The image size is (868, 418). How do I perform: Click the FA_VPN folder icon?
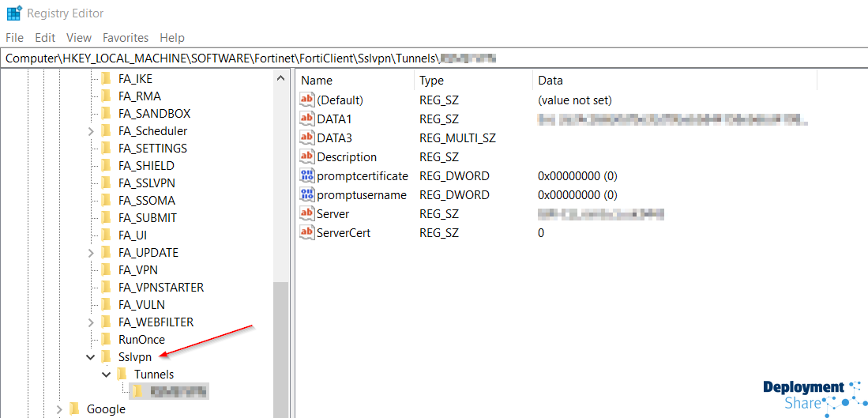coord(107,269)
